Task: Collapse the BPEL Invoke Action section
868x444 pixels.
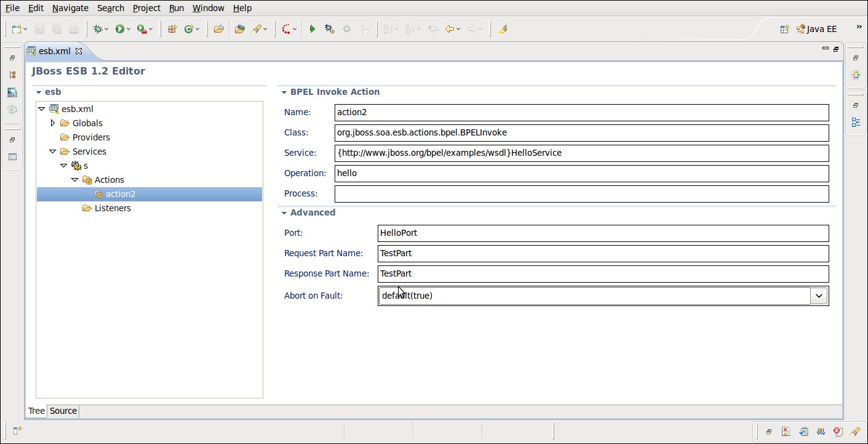Action: 284,92
